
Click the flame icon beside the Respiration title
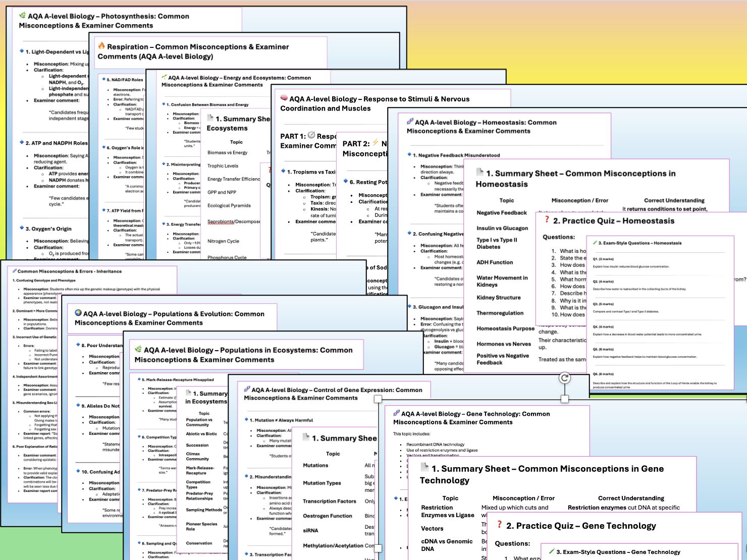coord(101,46)
